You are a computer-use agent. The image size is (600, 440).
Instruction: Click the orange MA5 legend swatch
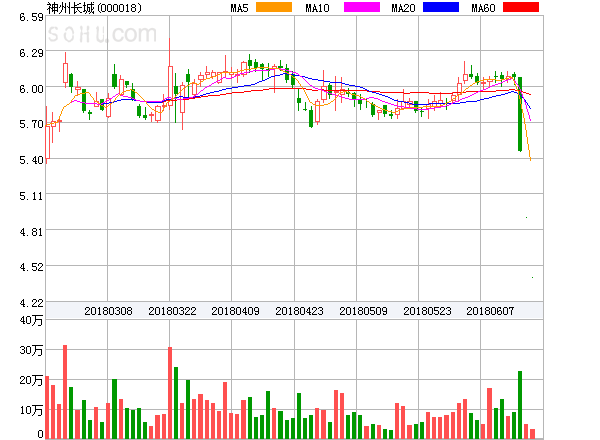pyautogui.click(x=274, y=8)
